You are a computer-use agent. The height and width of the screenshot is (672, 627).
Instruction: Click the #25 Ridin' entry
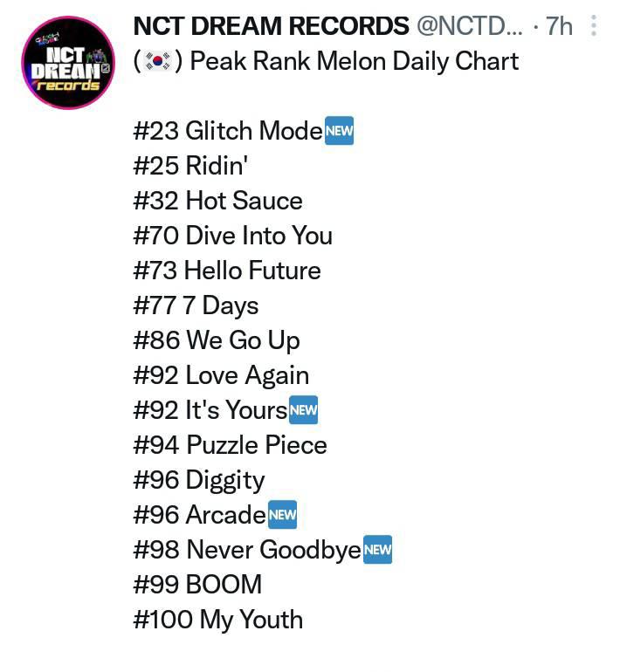tap(191, 166)
